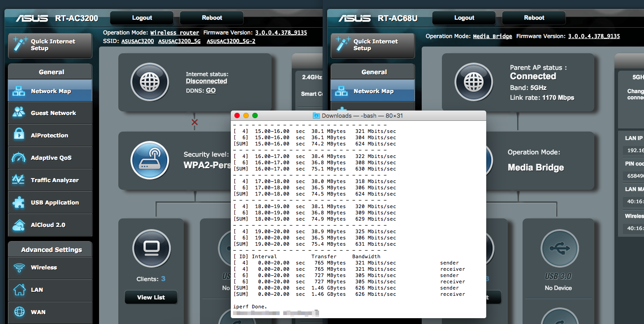Click router icon beside Security level
This screenshot has height=324, width=644.
[150, 160]
